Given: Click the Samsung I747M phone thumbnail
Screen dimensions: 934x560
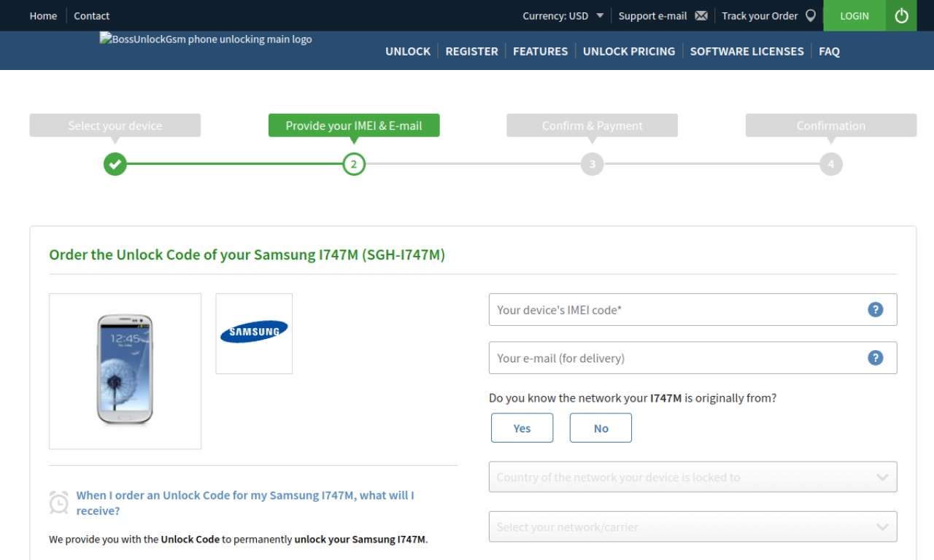Looking at the screenshot, I should tap(125, 371).
